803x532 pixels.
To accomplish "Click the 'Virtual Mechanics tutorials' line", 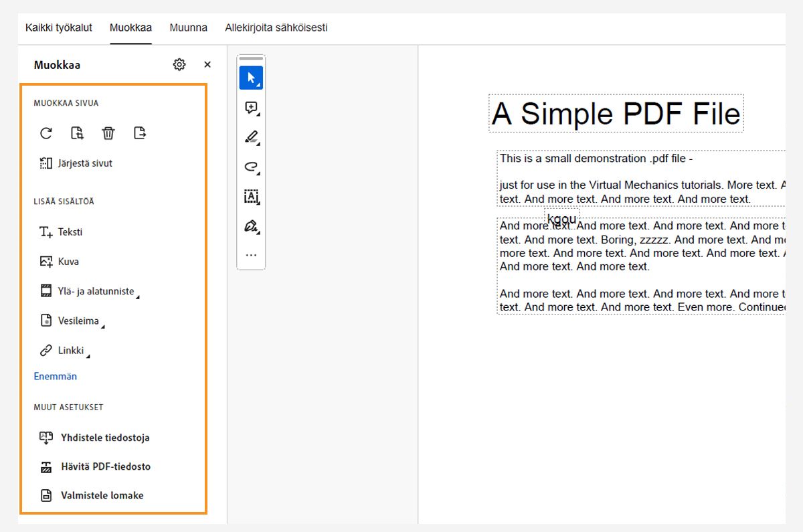I will 641,185.
